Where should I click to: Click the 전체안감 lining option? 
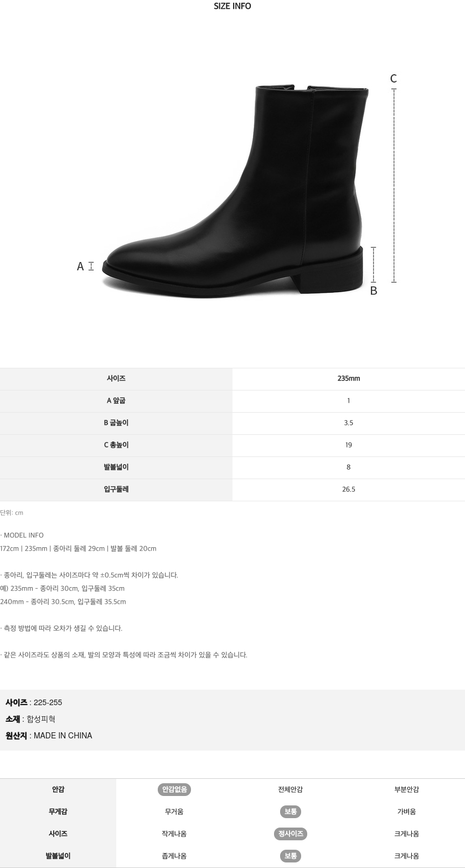tap(291, 789)
